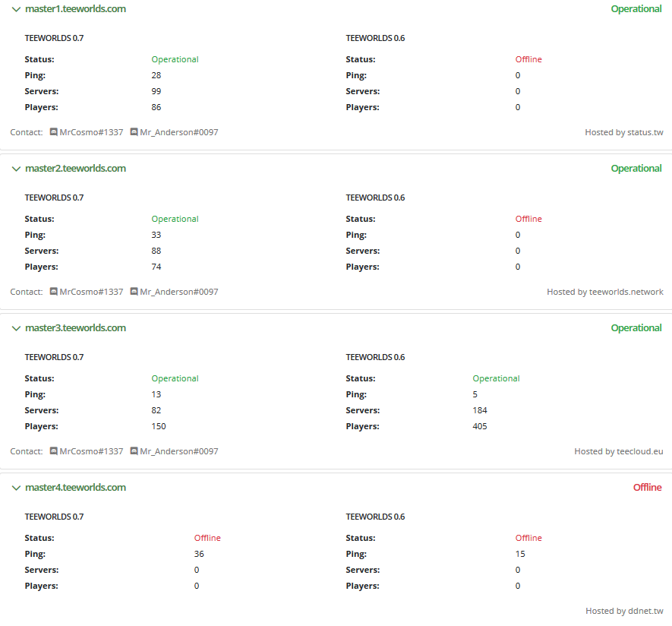Screen dimensions: 672x626
Task: Click master1 Teeworlds 0.6 Offline status
Action: (528, 59)
